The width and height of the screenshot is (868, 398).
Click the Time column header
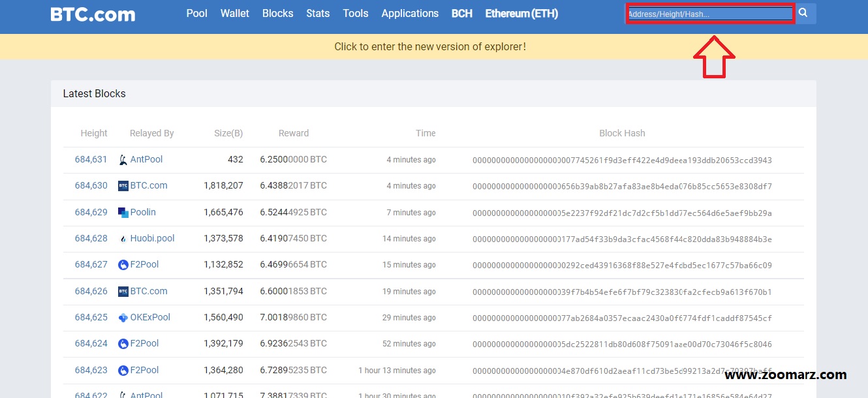tap(426, 133)
